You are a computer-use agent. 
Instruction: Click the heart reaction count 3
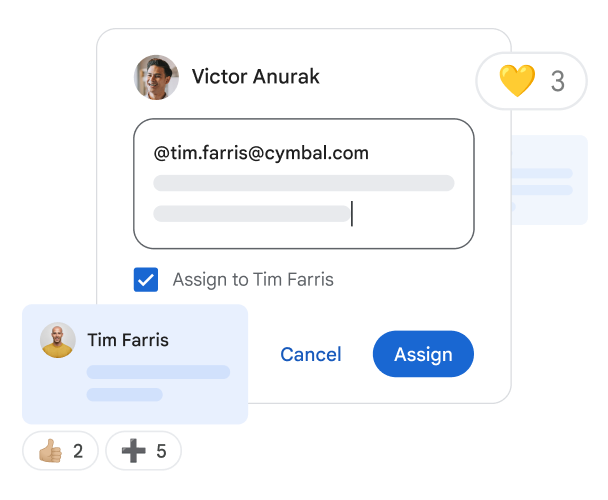coord(558,81)
